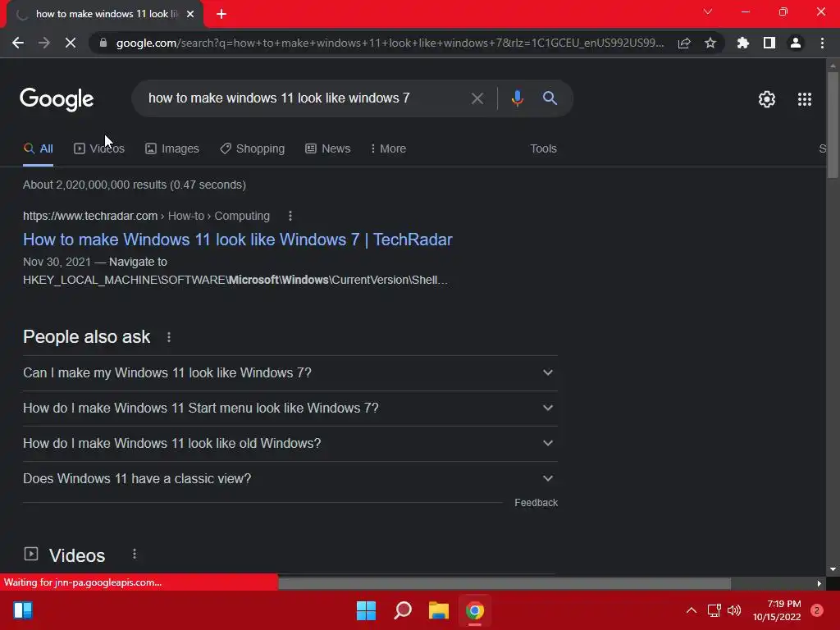The width and height of the screenshot is (840, 630).
Task: Open Widgets from the taskbar
Action: (x=22, y=610)
